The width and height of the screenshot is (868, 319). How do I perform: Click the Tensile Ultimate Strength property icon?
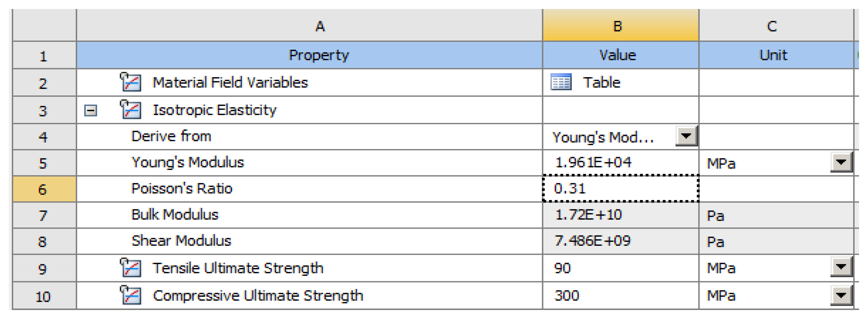pos(131,268)
